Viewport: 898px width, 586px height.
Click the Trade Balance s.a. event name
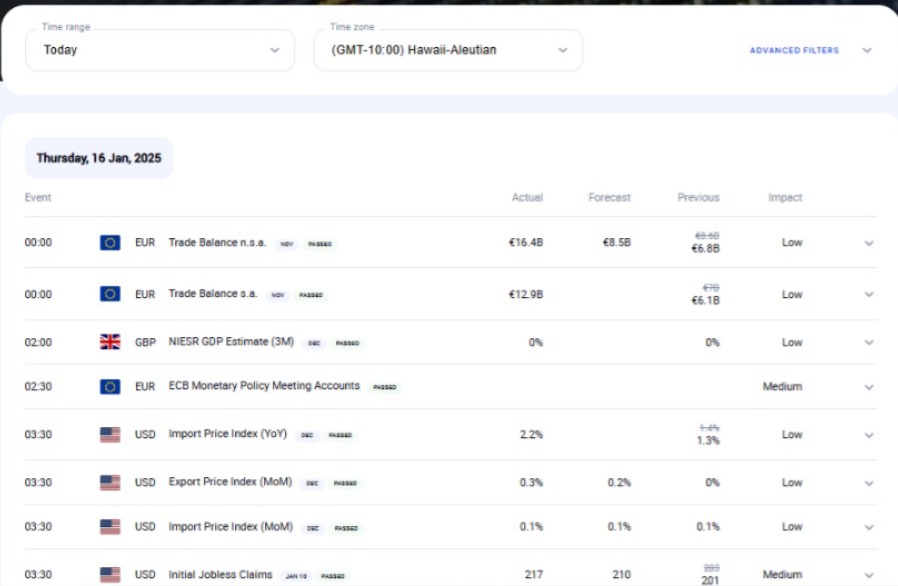[x=213, y=294]
